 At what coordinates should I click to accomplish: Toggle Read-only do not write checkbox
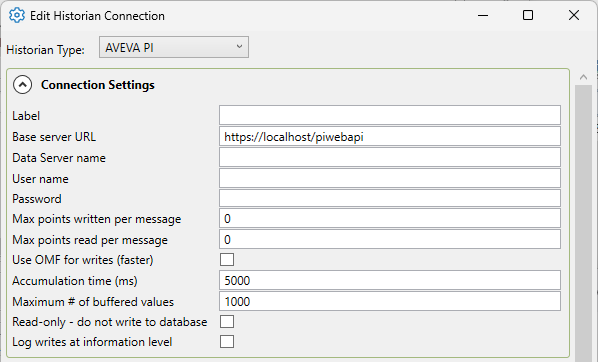click(227, 322)
